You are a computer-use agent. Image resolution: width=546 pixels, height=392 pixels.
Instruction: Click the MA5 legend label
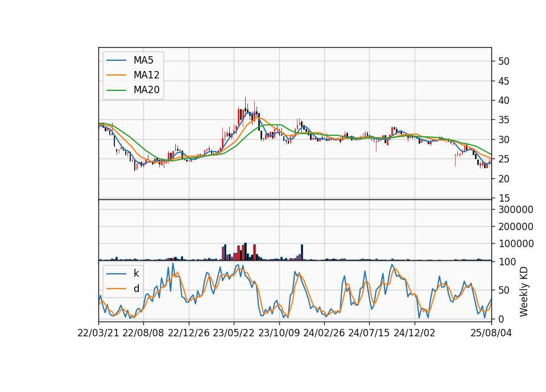(143, 60)
